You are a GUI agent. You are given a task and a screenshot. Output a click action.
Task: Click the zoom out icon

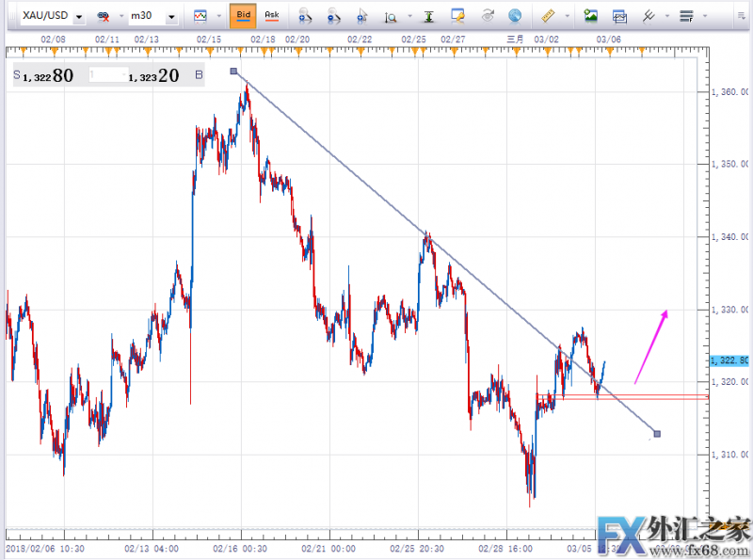[334, 16]
